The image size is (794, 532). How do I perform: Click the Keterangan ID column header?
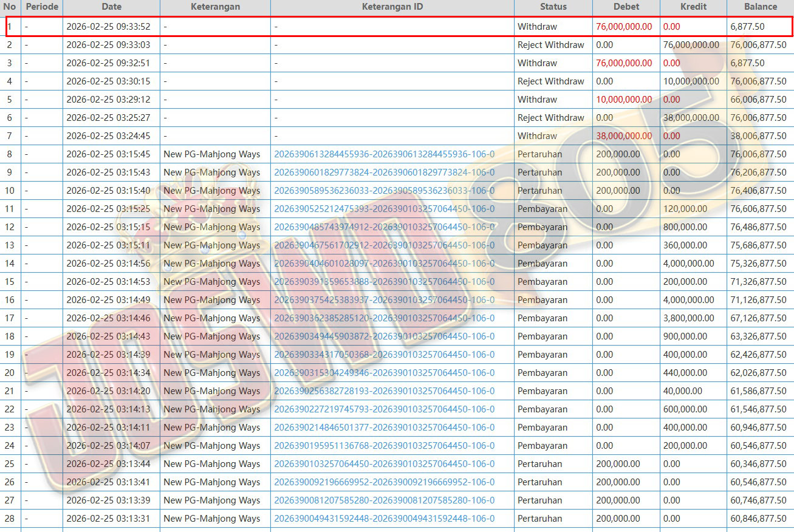tap(392, 7)
